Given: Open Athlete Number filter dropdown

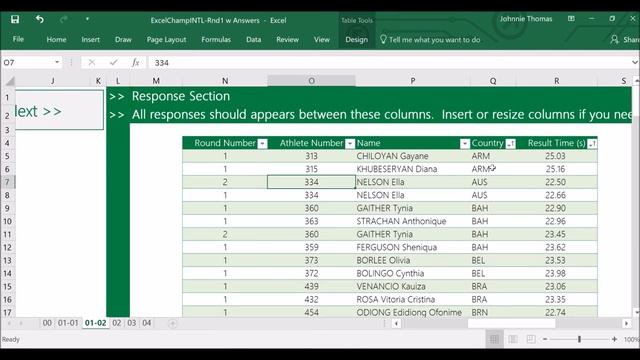Looking at the screenshot, I should [x=350, y=144].
